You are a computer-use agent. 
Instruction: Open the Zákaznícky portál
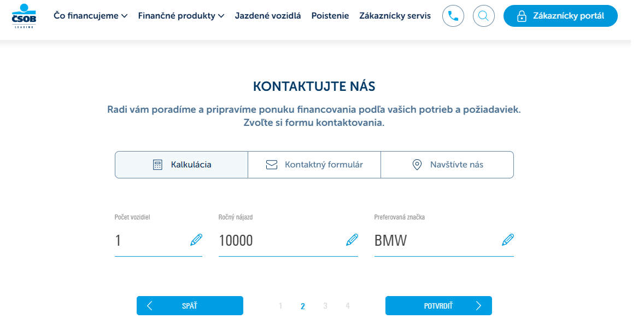point(560,16)
